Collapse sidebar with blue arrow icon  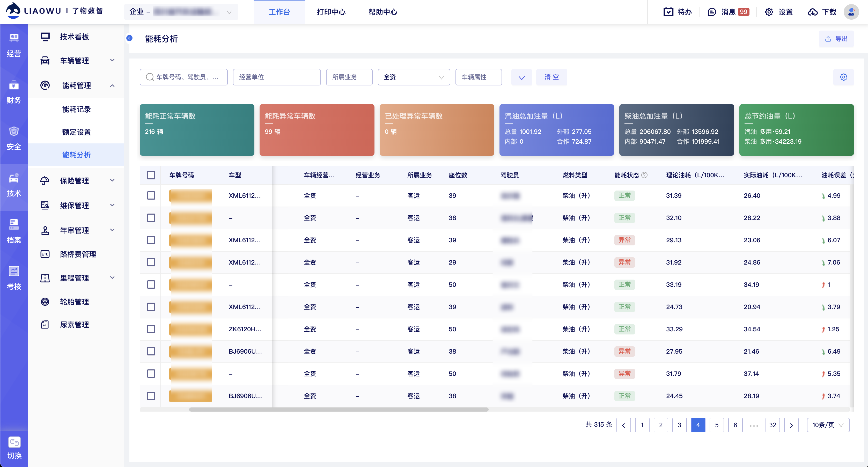(129, 38)
